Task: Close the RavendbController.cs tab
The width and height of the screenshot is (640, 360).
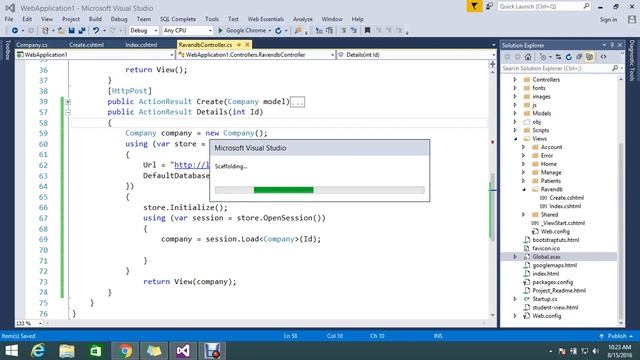Action: [247, 44]
